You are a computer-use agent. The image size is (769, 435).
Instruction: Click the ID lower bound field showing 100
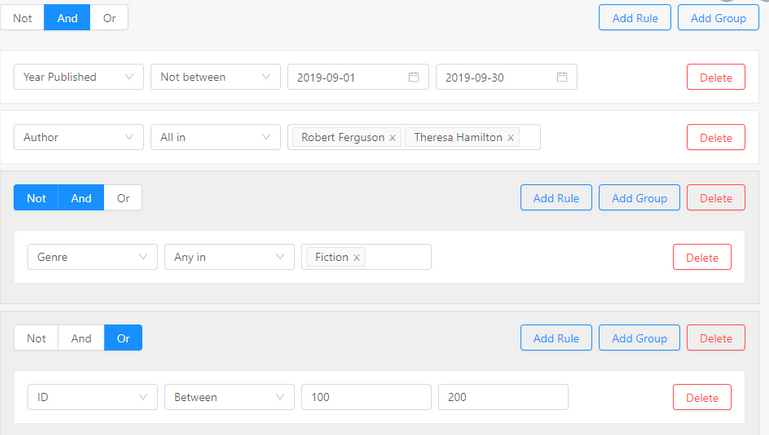pos(366,397)
